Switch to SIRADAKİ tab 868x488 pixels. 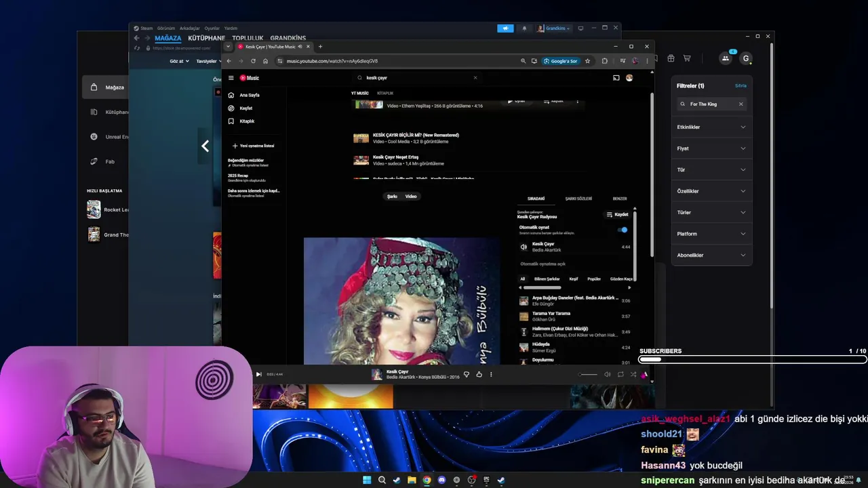point(536,199)
